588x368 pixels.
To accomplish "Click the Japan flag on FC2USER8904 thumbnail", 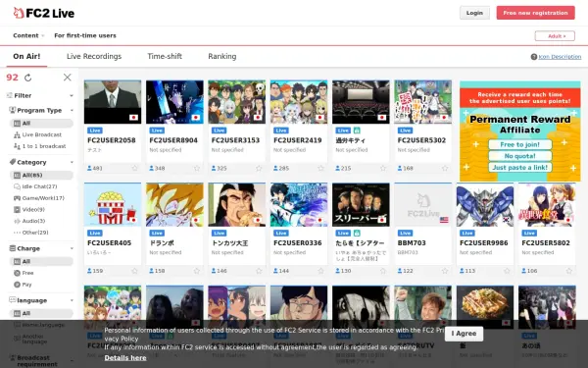I will click(x=195, y=118).
